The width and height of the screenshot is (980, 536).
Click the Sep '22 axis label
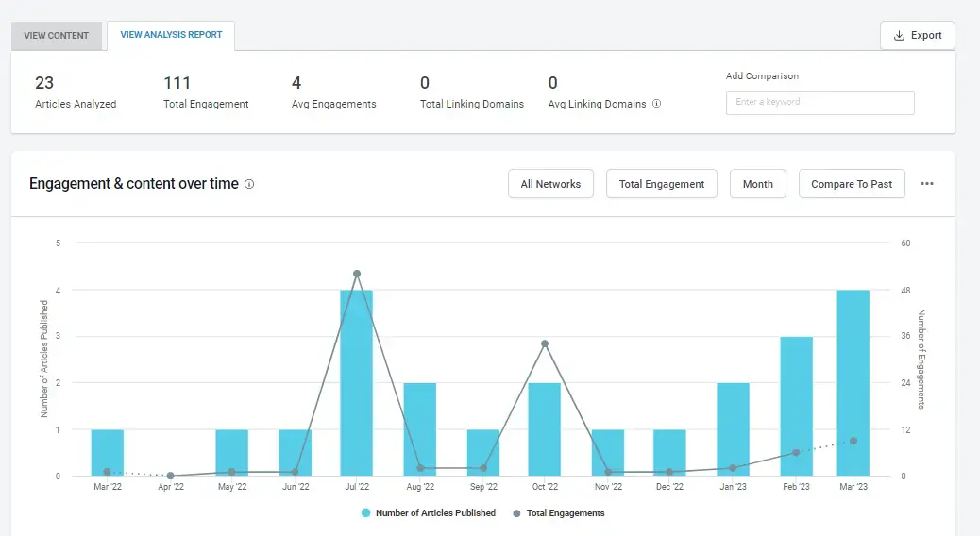click(483, 487)
